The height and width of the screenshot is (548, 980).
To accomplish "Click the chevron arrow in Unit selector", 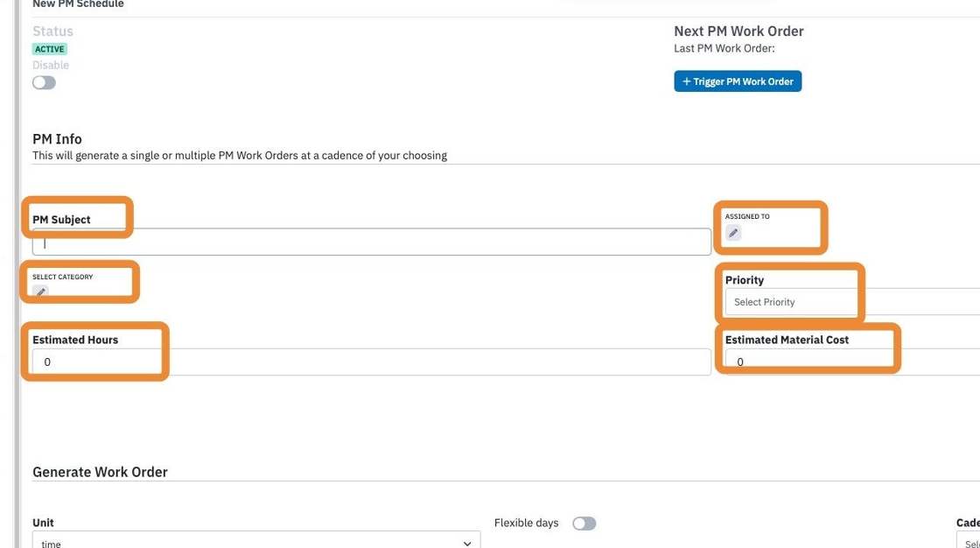I will click(x=467, y=544).
